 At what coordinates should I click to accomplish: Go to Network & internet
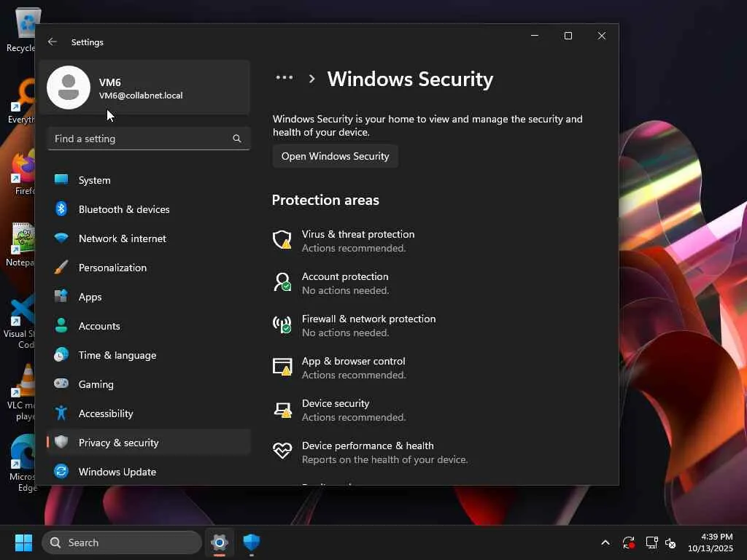click(149, 238)
